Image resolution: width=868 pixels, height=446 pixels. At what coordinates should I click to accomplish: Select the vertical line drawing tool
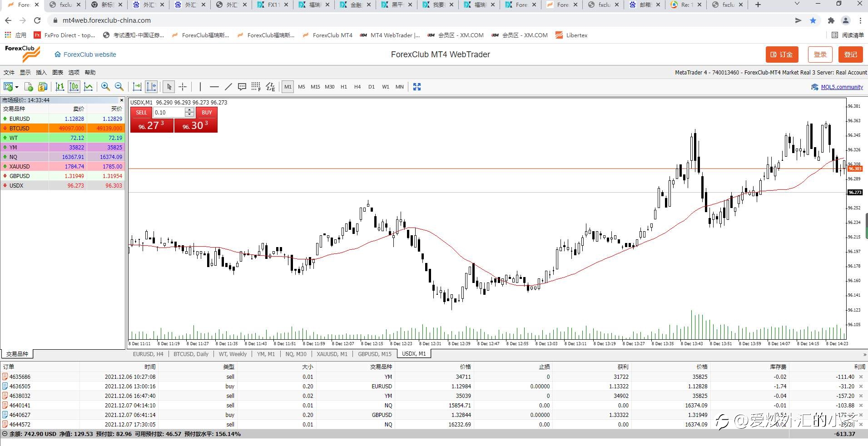[200, 87]
